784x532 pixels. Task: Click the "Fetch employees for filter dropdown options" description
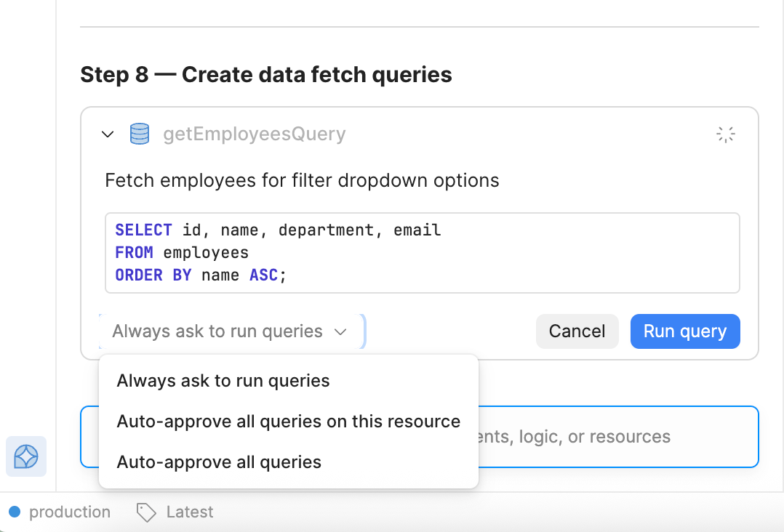[x=302, y=180]
